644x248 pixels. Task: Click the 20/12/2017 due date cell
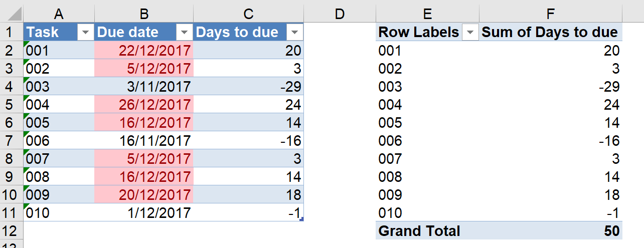pyautogui.click(x=143, y=195)
